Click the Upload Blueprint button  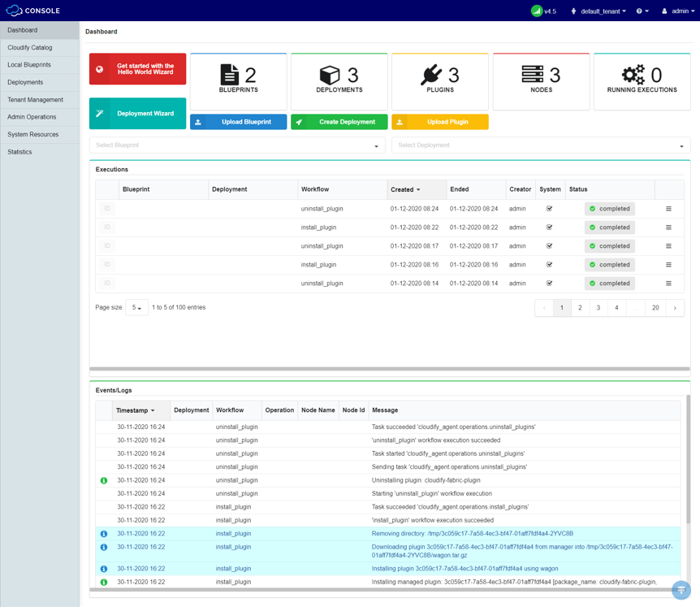238,122
